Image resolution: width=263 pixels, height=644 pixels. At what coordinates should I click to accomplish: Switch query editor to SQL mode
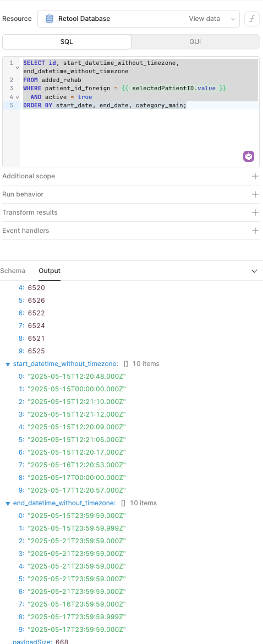(x=67, y=42)
